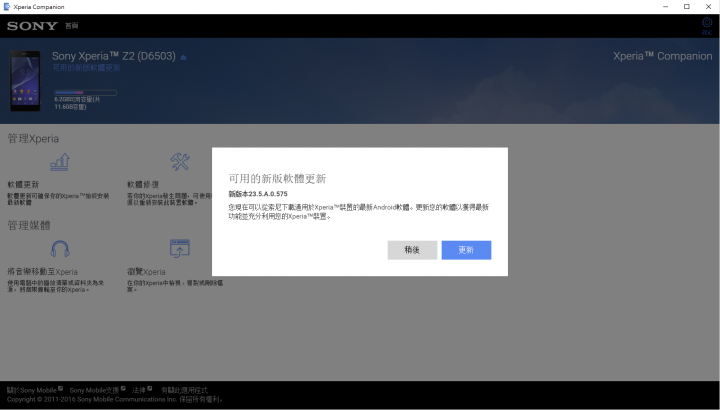This screenshot has width=720, height=410.
Task: Click the Xperia Z2 phone thumbnail
Action: (25, 81)
